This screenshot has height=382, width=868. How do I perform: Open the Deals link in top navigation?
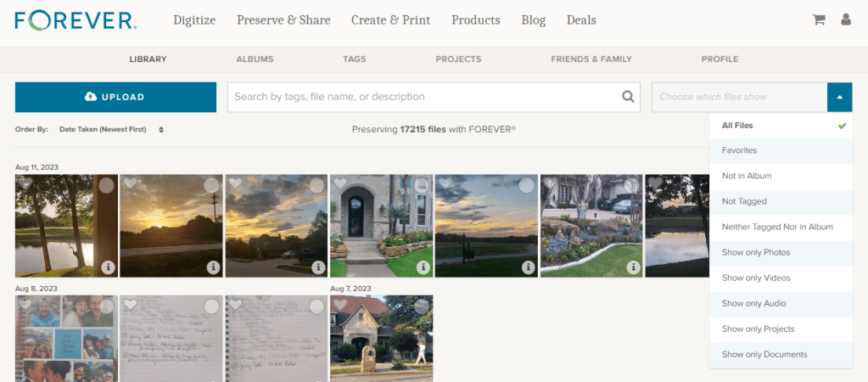tap(581, 20)
